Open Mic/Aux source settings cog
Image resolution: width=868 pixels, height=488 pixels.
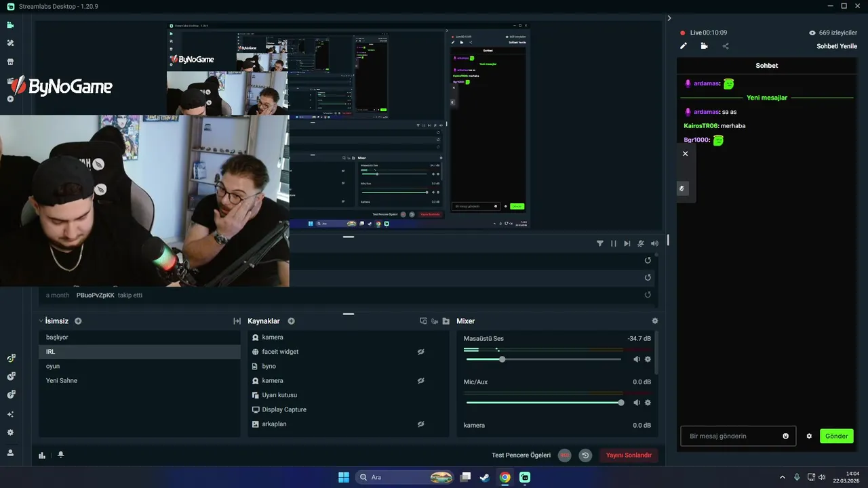pyautogui.click(x=648, y=403)
